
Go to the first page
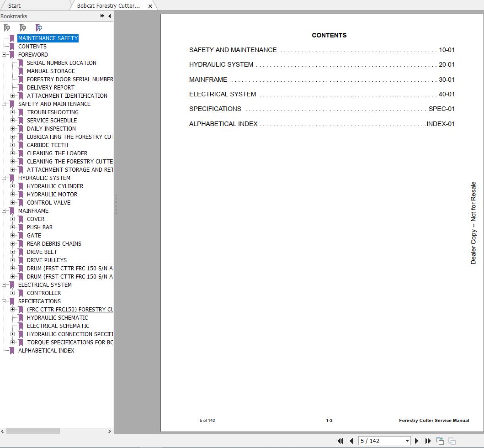point(340,441)
